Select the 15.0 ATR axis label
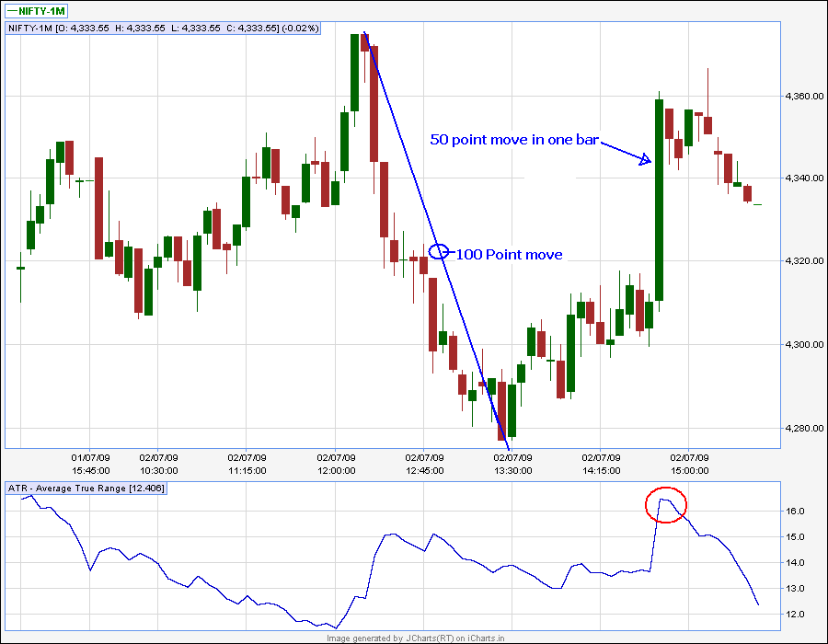 click(795, 537)
